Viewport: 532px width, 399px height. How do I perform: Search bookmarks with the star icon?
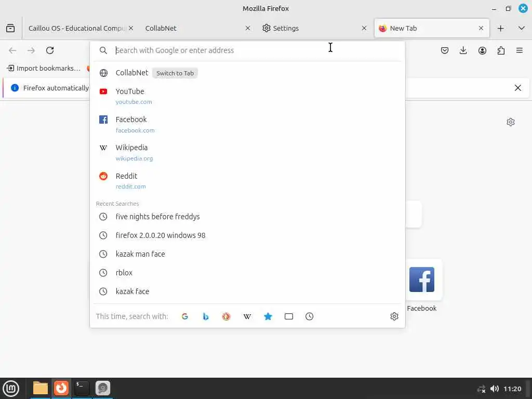pyautogui.click(x=268, y=316)
